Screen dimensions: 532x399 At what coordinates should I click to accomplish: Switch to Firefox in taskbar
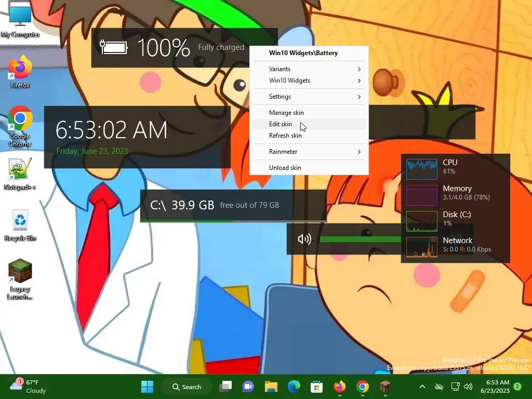pyautogui.click(x=340, y=387)
